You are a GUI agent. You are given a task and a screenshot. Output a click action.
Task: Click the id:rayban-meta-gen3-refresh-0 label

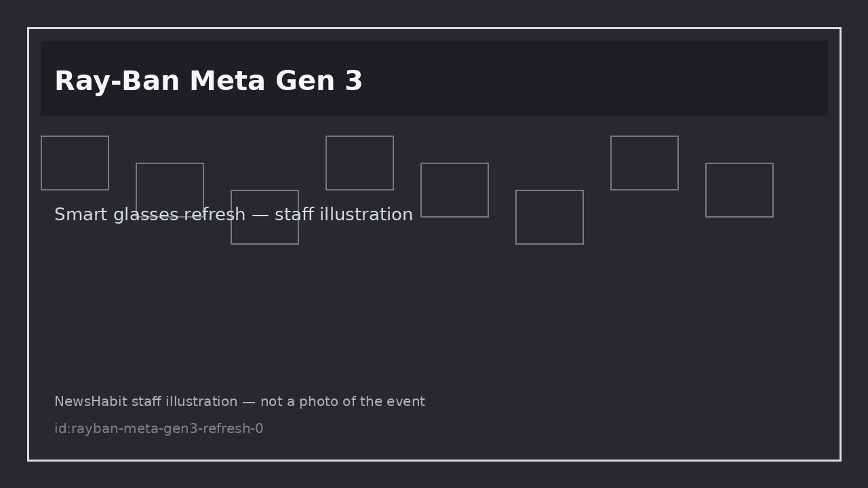[x=159, y=429]
